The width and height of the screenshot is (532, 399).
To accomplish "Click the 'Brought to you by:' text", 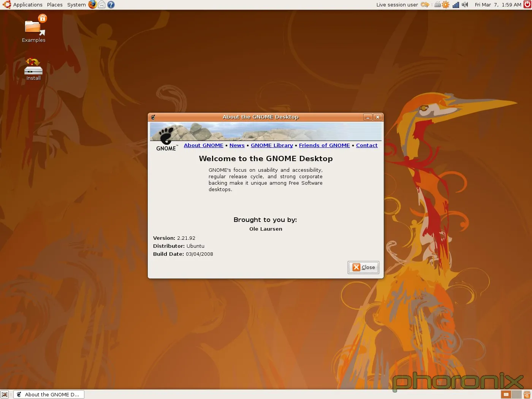I will pyautogui.click(x=265, y=220).
